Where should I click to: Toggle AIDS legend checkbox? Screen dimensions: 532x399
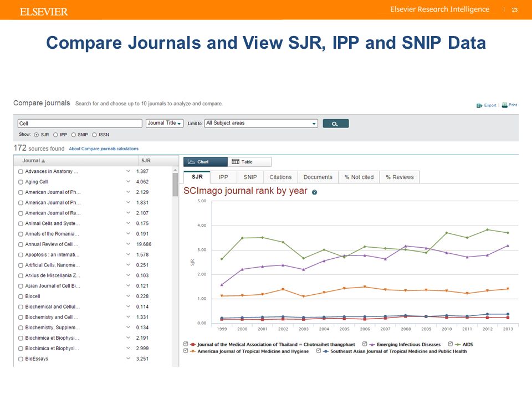point(450,344)
